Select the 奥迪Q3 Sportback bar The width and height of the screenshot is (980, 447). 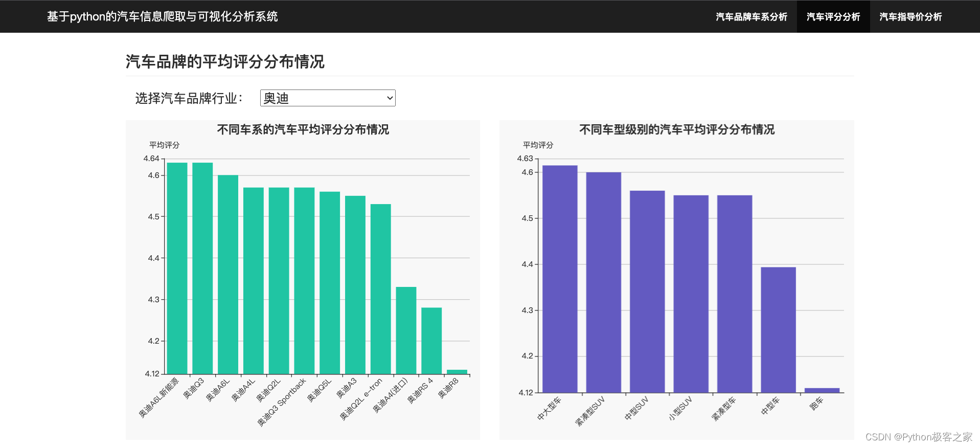pyautogui.click(x=304, y=281)
